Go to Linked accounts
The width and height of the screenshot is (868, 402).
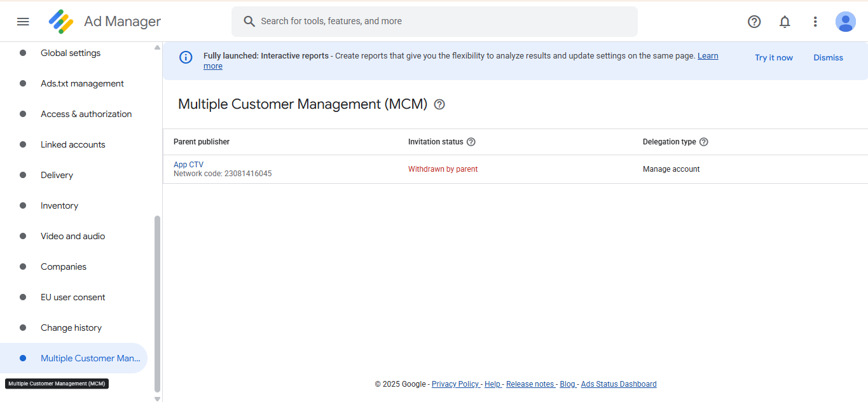click(73, 144)
